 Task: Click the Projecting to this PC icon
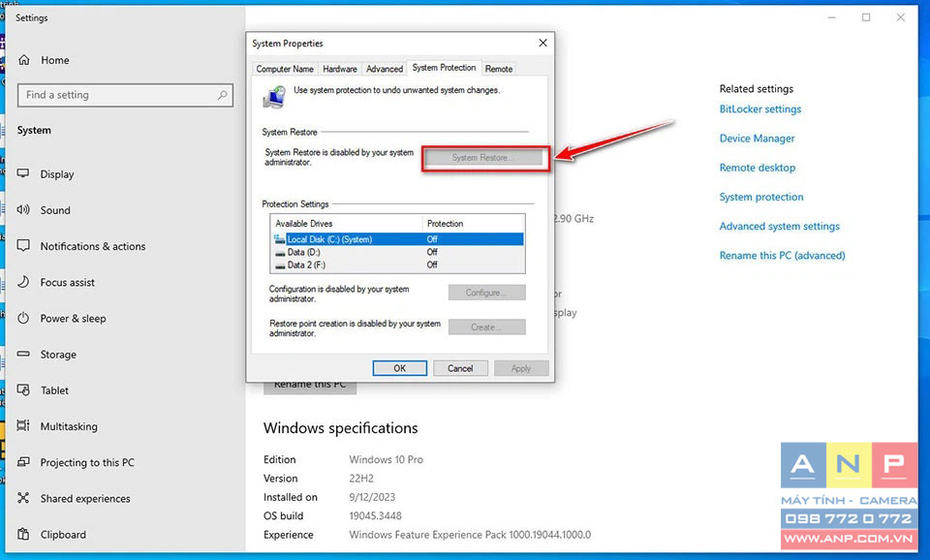point(23,462)
